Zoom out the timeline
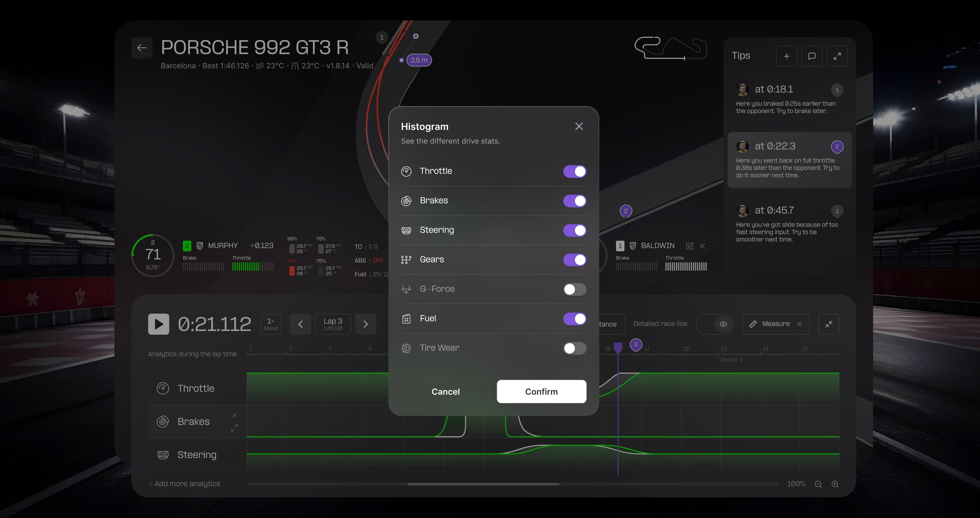980x518 pixels. pyautogui.click(x=818, y=484)
